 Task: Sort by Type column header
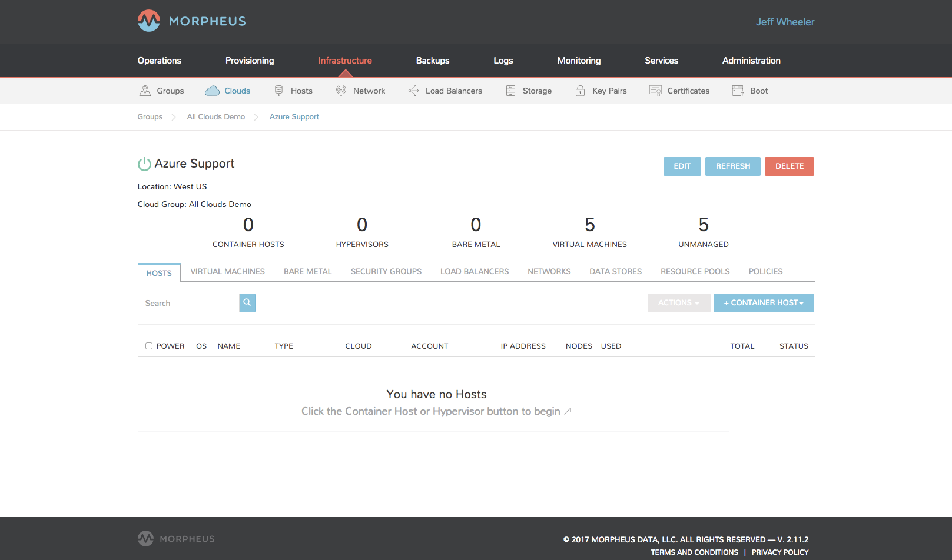tap(284, 346)
